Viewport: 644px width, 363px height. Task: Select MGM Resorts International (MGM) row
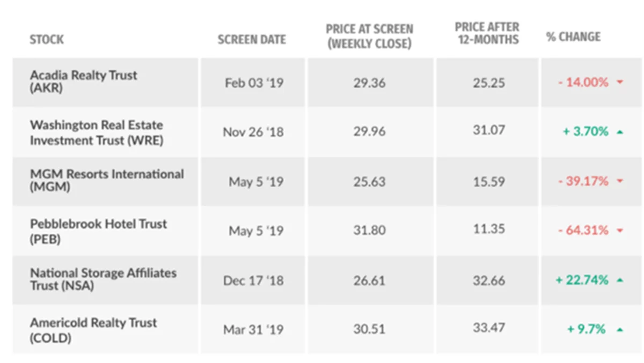coord(106,180)
